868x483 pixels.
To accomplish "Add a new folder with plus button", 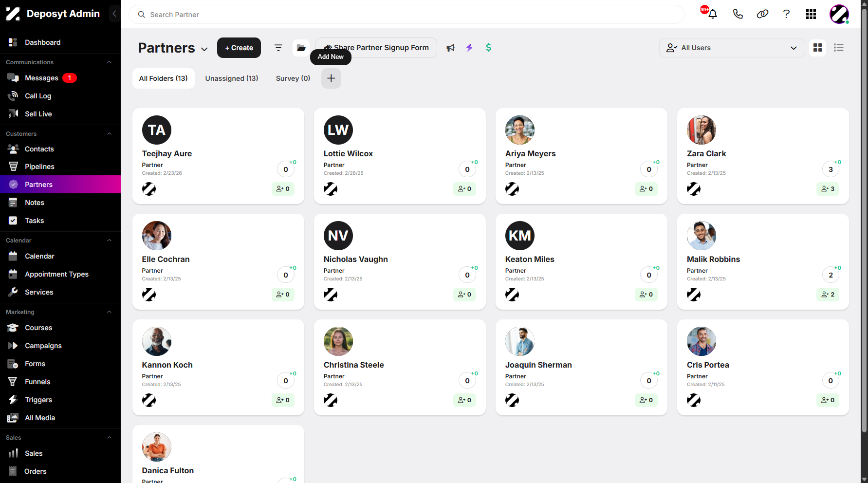I will point(331,78).
